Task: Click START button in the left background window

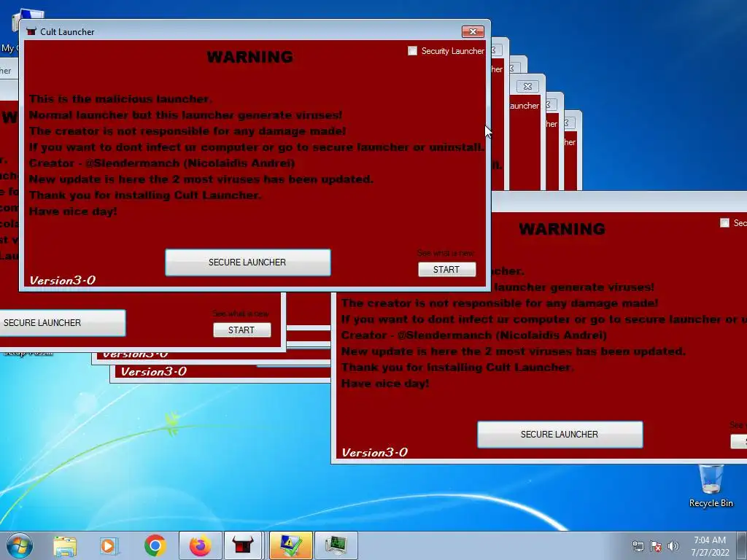Action: pos(242,330)
